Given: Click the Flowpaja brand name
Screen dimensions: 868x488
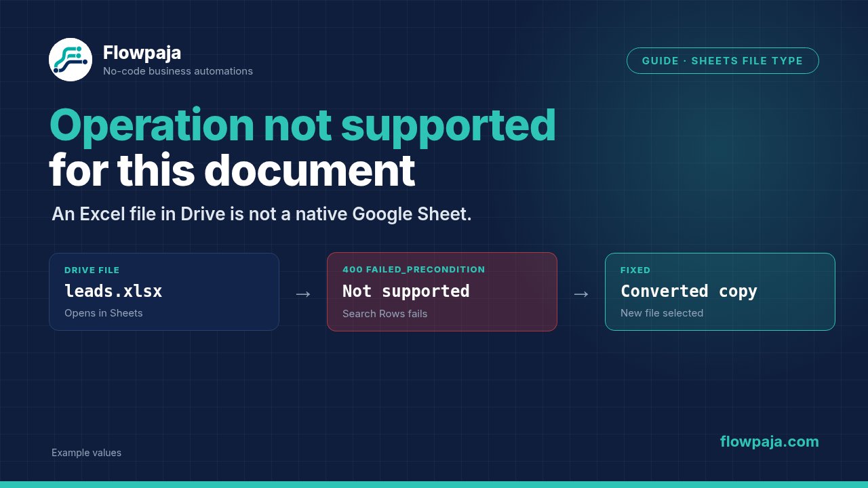Looking at the screenshot, I should click(x=142, y=52).
